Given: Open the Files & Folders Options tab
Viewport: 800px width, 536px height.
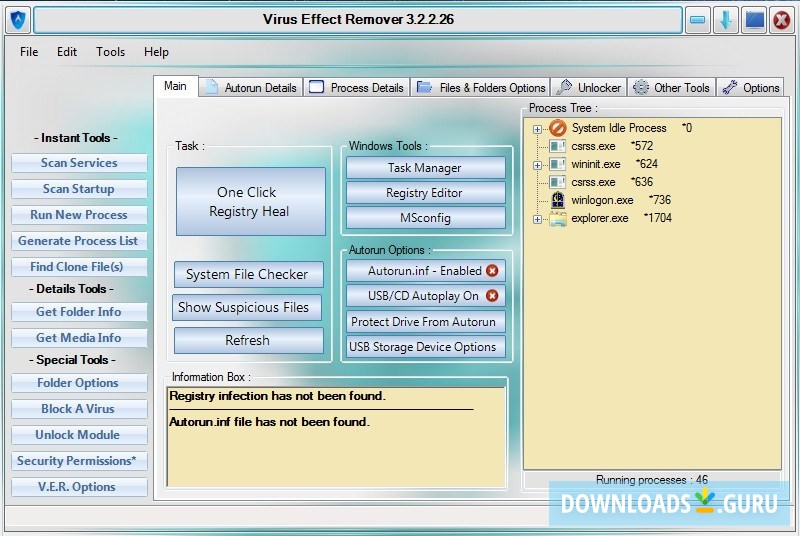Looking at the screenshot, I should coord(481,87).
